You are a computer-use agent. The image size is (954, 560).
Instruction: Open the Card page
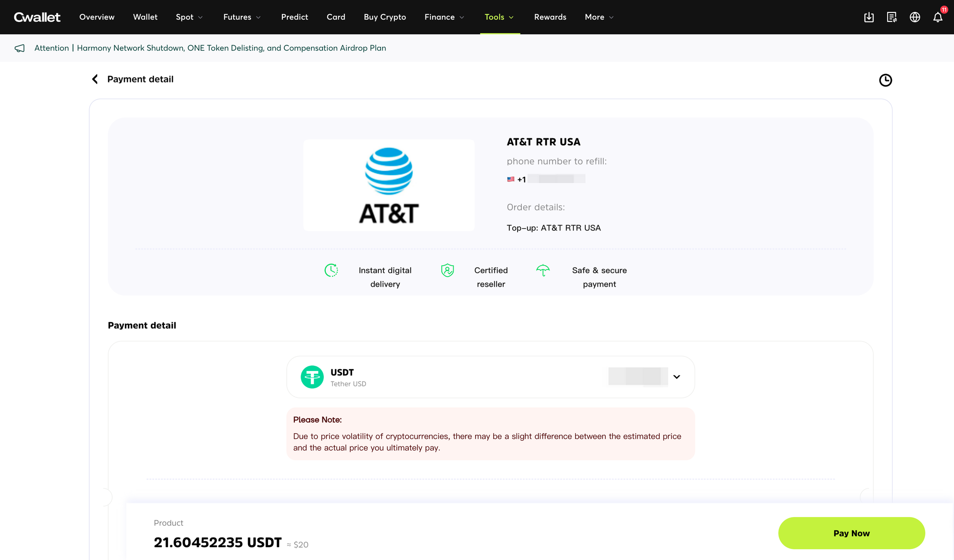point(336,17)
